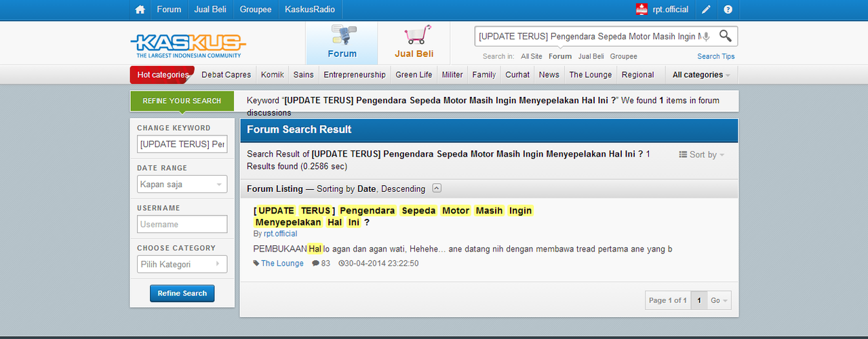Open the pencil edit icon in the top bar
Screen dimensions: 868x339
point(706,9)
